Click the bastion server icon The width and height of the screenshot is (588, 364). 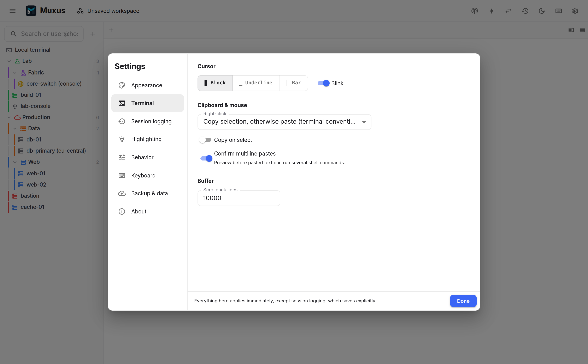point(15,196)
